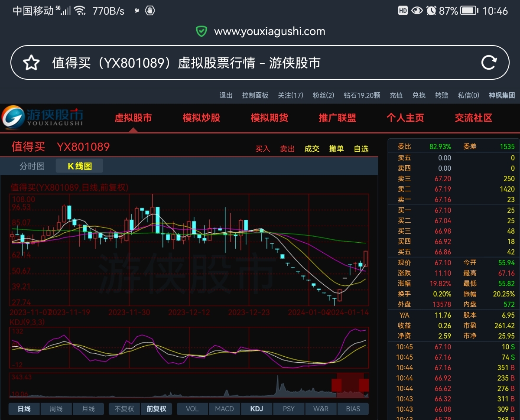Switch to the K线图 tab
This screenshot has height=420, width=520.
[x=80, y=166]
